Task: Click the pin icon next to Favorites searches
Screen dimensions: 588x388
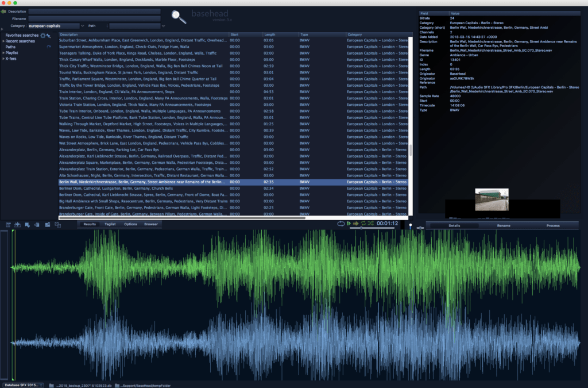Action: pos(49,36)
